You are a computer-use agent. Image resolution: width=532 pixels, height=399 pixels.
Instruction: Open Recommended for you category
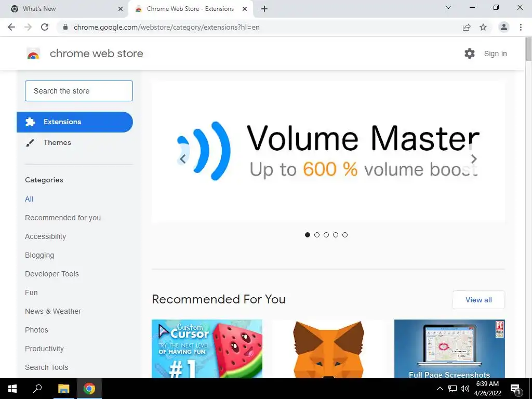pos(63,218)
